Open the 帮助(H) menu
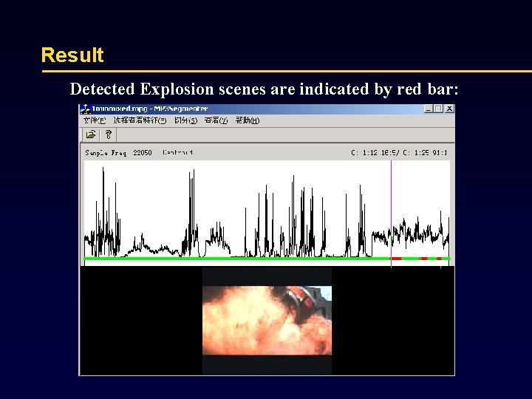Viewport: 532px width, 399px height. 248,120
